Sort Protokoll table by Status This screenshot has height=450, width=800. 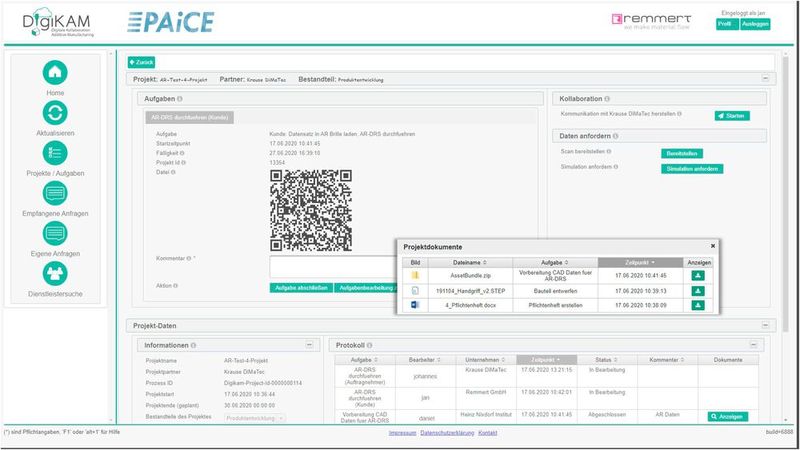pos(607,360)
